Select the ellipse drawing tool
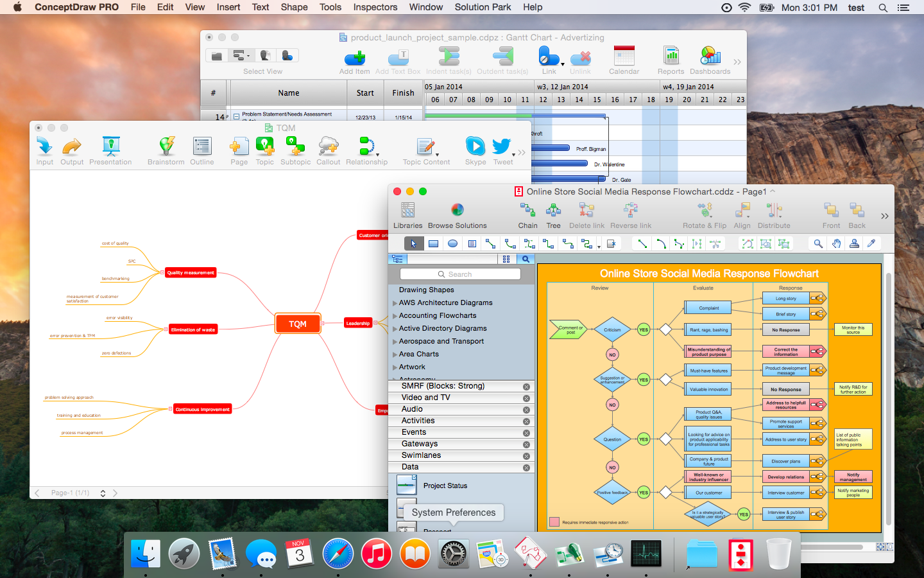 pyautogui.click(x=452, y=243)
